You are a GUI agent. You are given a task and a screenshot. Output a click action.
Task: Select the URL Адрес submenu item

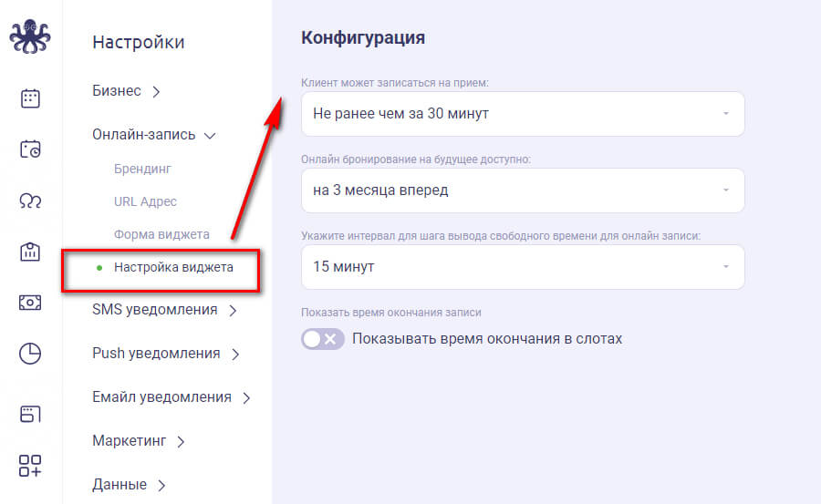[x=145, y=201]
